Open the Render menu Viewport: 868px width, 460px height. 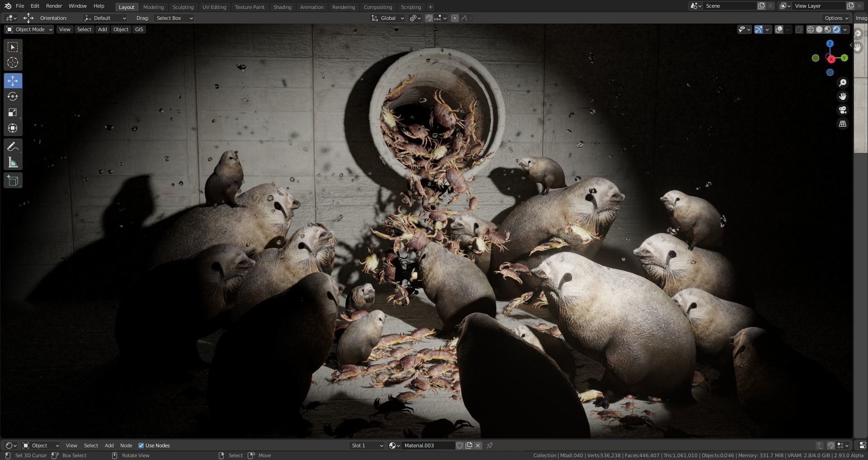(54, 6)
